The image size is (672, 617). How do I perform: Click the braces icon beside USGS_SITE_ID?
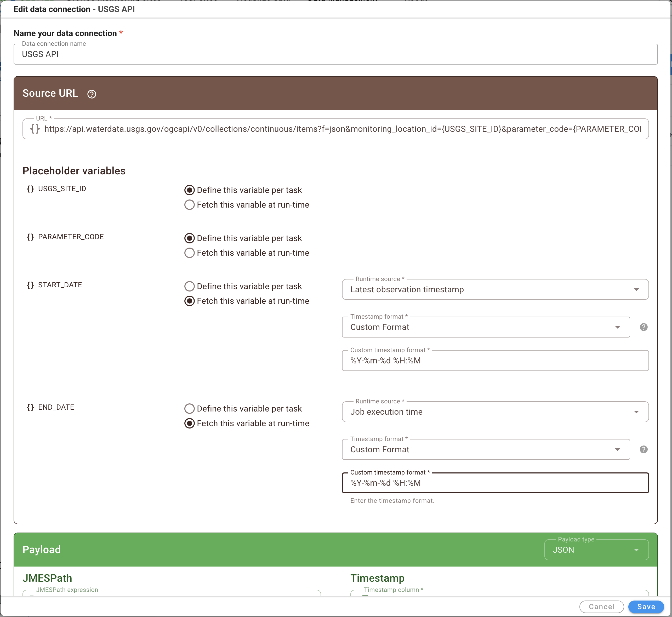(x=30, y=189)
